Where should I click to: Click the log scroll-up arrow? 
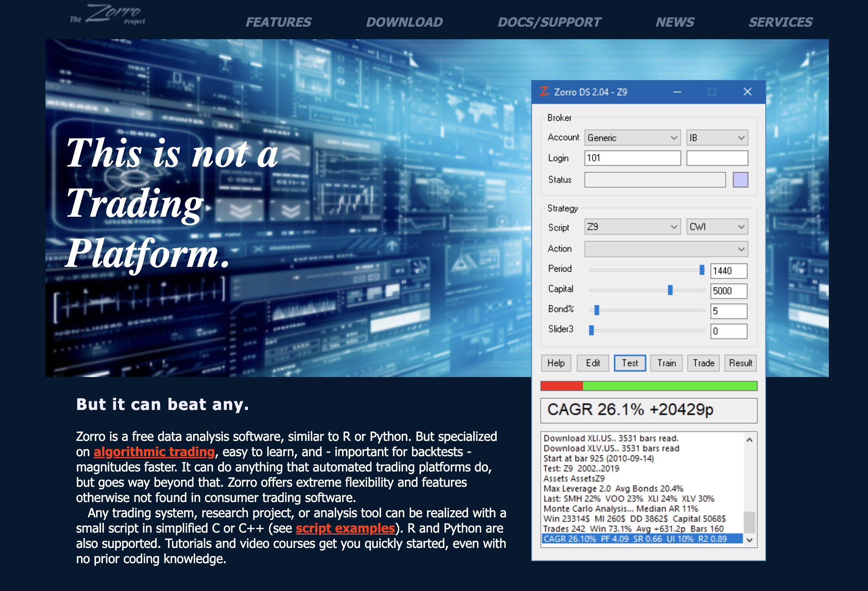coord(749,440)
